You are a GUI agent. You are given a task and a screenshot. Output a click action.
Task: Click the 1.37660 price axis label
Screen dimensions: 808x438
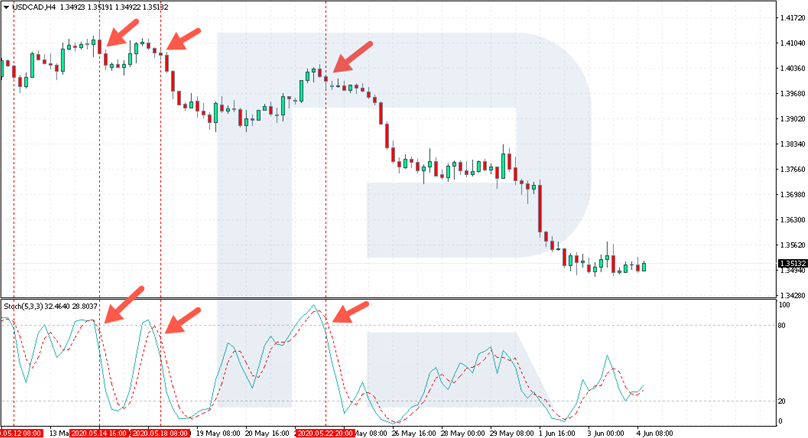(792, 170)
